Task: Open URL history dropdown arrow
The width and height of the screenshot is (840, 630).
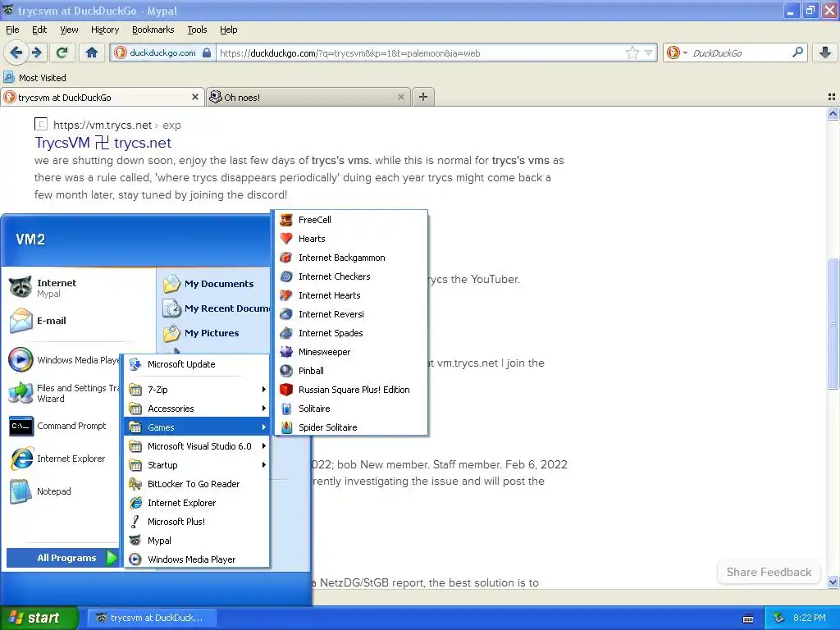Action: tap(649, 52)
